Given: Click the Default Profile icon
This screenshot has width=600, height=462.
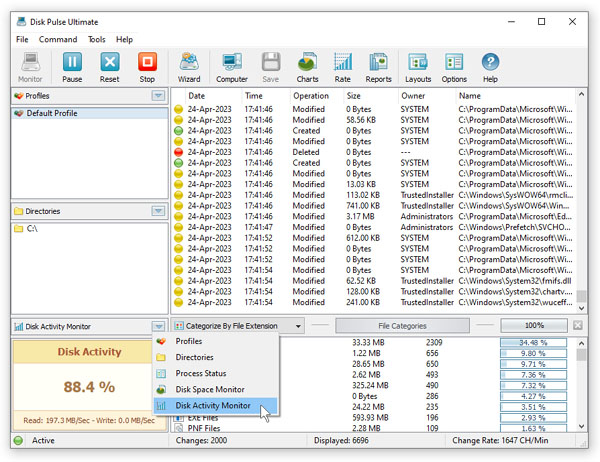Looking at the screenshot, I should pos(19,113).
